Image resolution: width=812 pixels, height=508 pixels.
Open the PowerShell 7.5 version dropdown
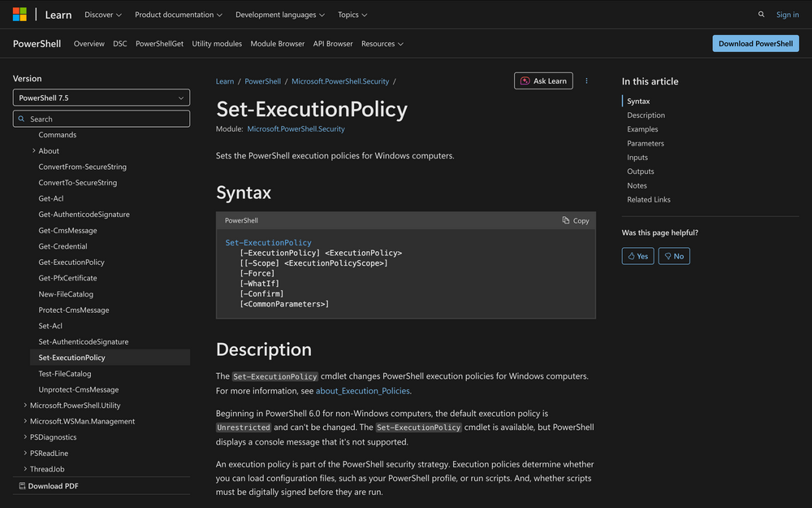[101, 97]
